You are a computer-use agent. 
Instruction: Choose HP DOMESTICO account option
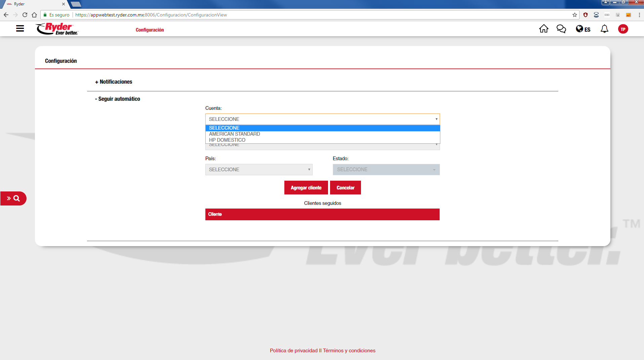pyautogui.click(x=227, y=140)
